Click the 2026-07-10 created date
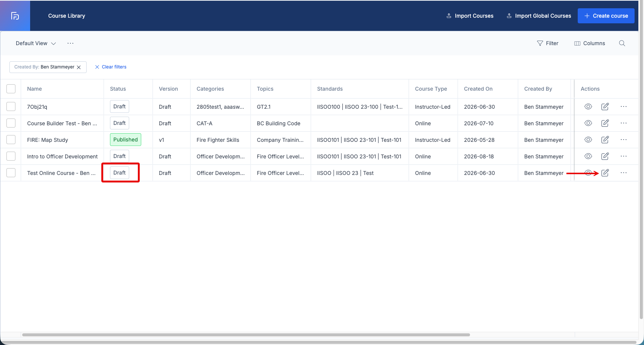The image size is (644, 345). 479,123
